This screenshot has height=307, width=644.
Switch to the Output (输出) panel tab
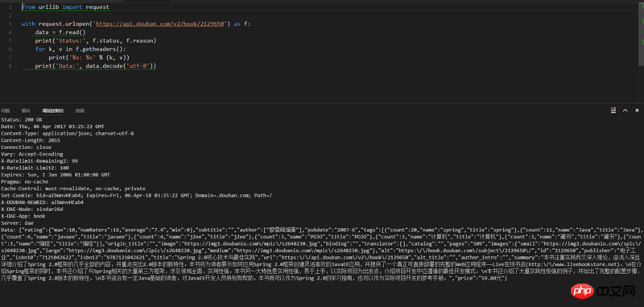click(26, 110)
